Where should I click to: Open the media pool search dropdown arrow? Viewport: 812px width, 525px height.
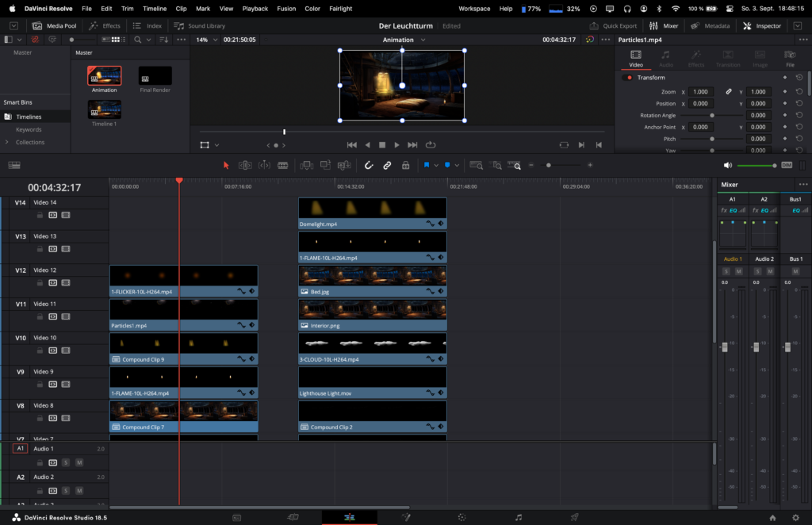148,40
